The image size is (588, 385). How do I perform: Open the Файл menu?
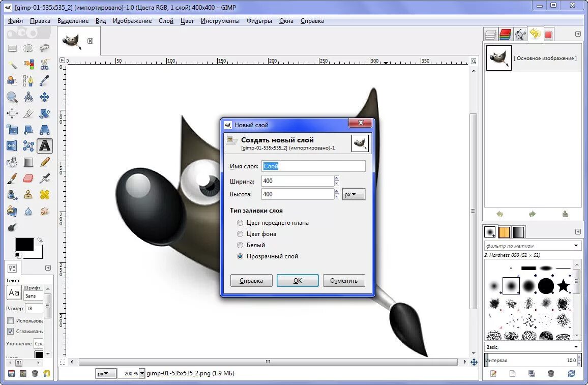tap(15, 21)
